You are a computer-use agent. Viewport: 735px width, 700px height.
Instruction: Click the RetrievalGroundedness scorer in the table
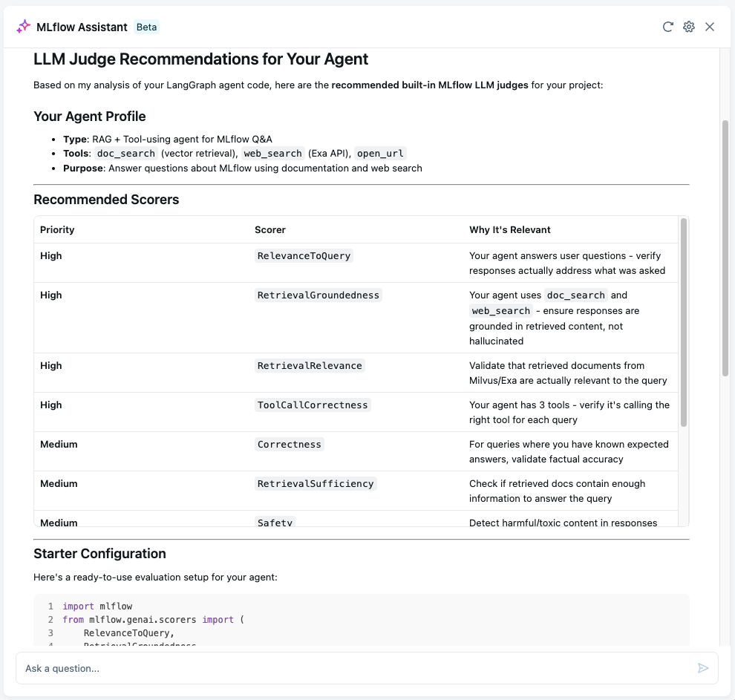click(318, 295)
